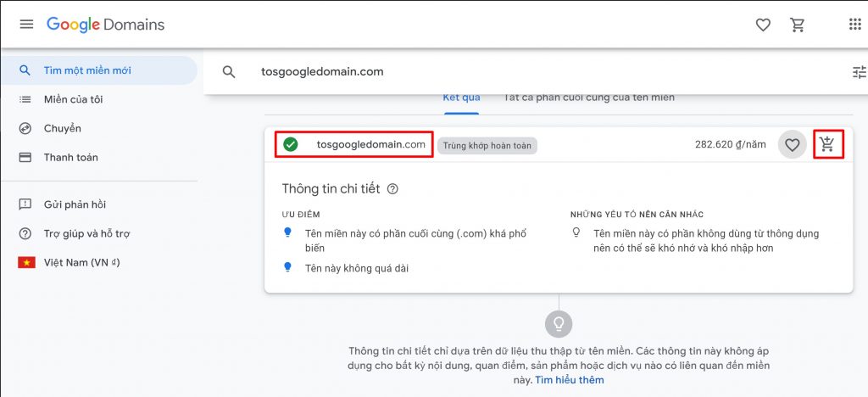The image size is (868, 397).
Task: Open Thanh toán billing page
Action: point(70,157)
